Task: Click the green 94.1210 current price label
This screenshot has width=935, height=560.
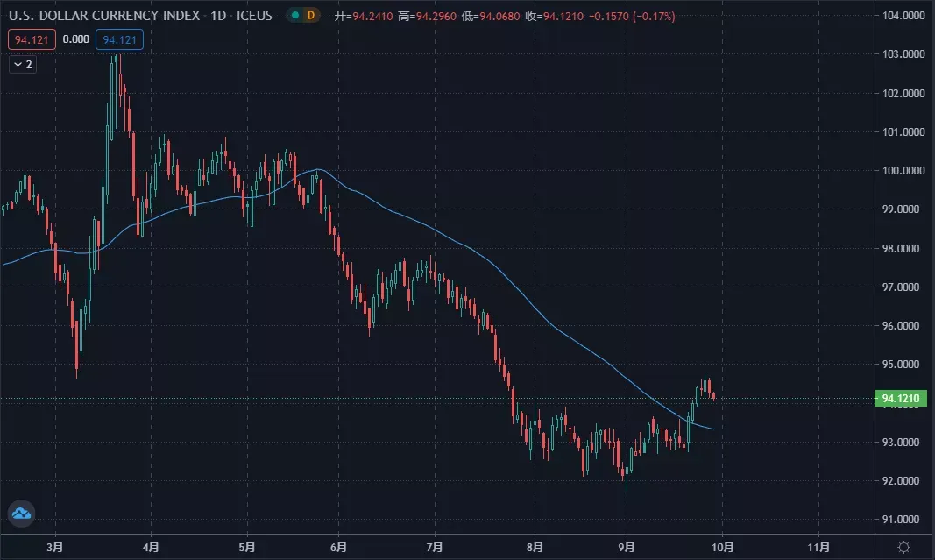Action: (901, 399)
